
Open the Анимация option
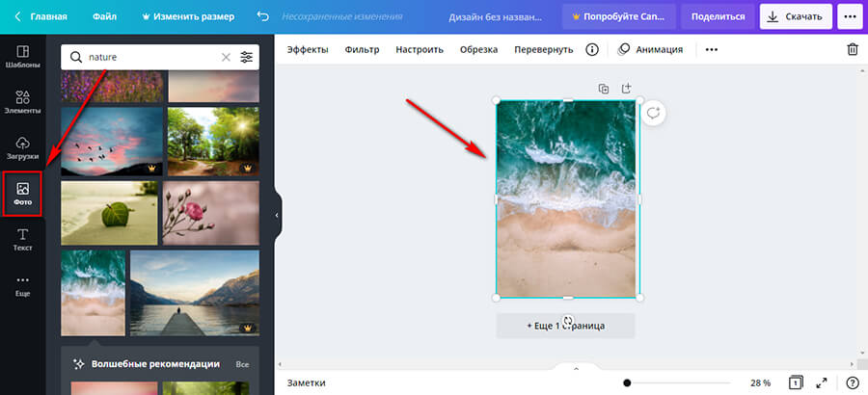(650, 49)
